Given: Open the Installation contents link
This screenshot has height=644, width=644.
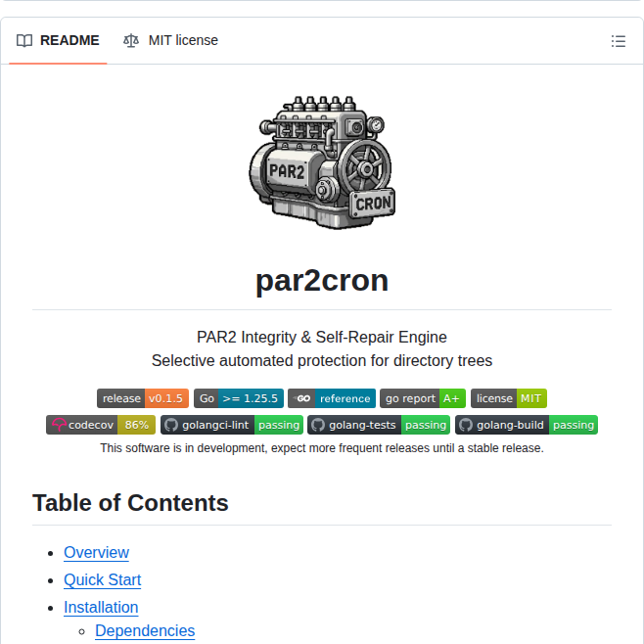Looking at the screenshot, I should coord(101,607).
